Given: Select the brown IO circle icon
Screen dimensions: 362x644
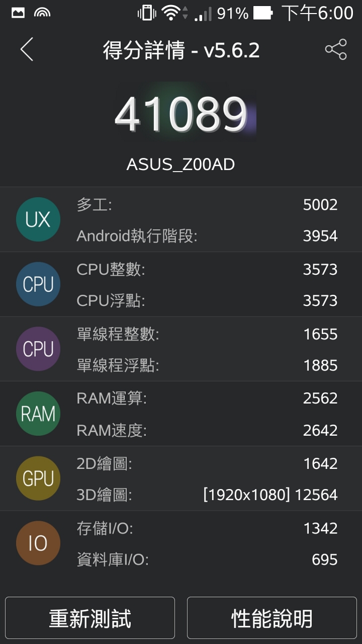Looking at the screenshot, I should (38, 543).
